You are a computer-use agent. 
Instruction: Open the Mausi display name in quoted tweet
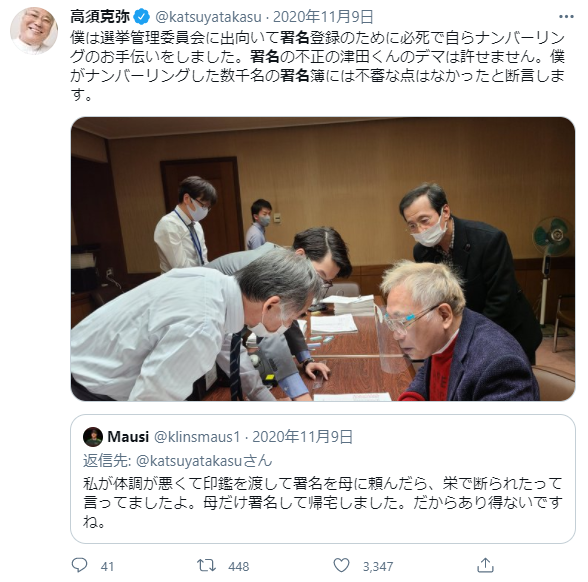click(128, 437)
